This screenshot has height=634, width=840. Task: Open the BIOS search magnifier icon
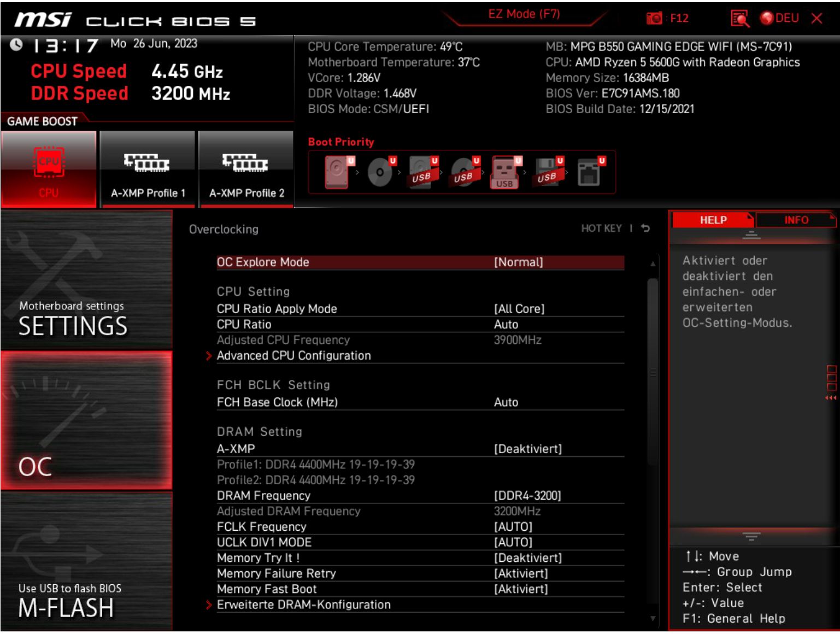tap(739, 19)
